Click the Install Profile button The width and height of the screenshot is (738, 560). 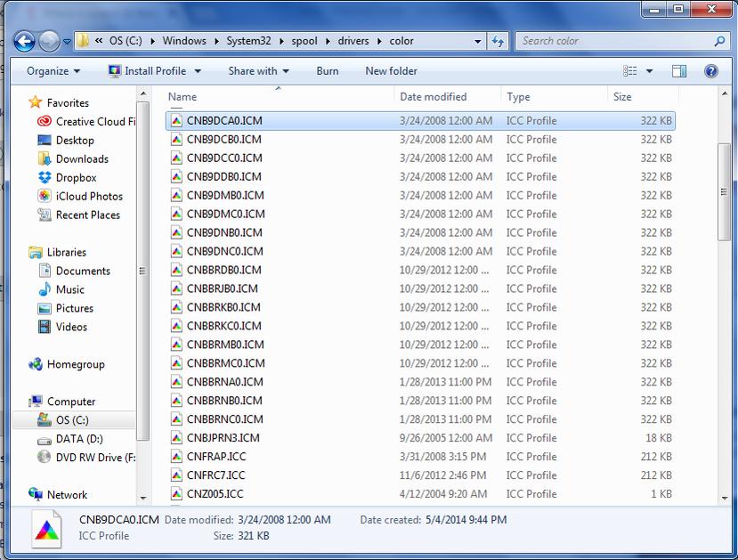coord(154,71)
